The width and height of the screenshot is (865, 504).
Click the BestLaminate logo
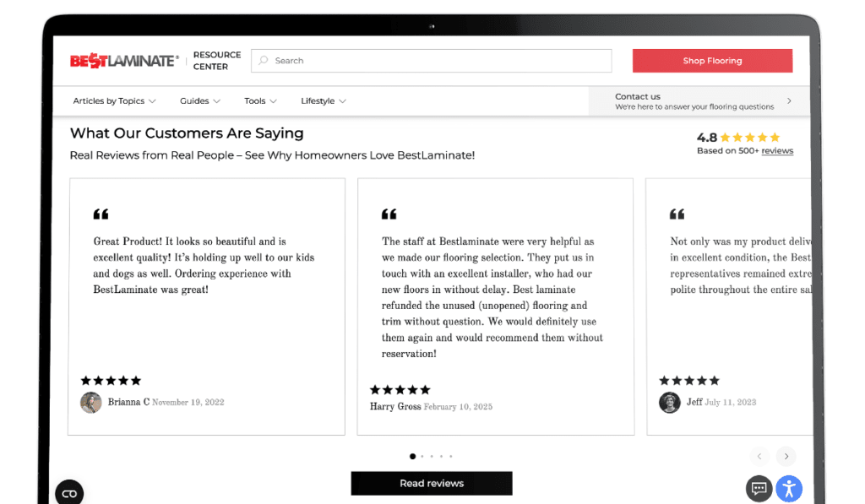click(x=124, y=61)
